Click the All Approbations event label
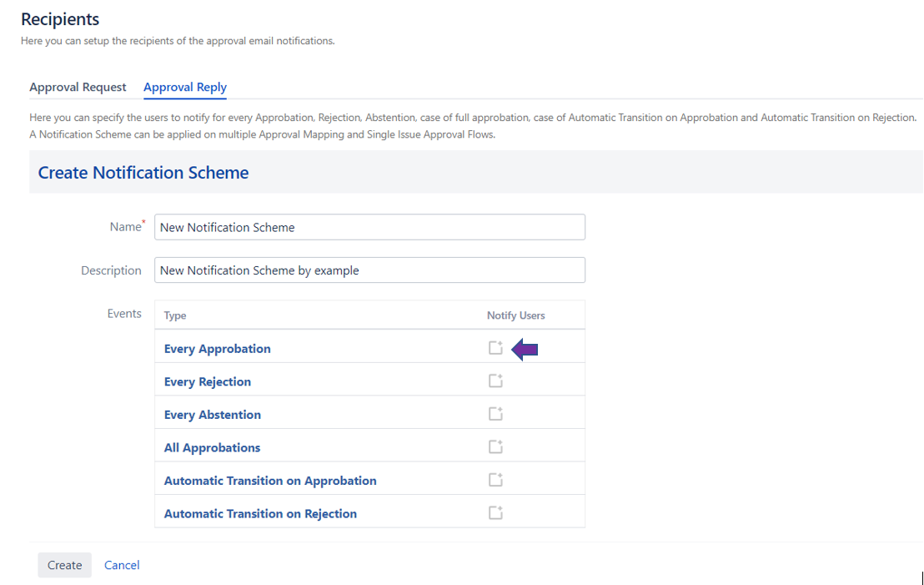The width and height of the screenshot is (924, 585). [x=212, y=447]
